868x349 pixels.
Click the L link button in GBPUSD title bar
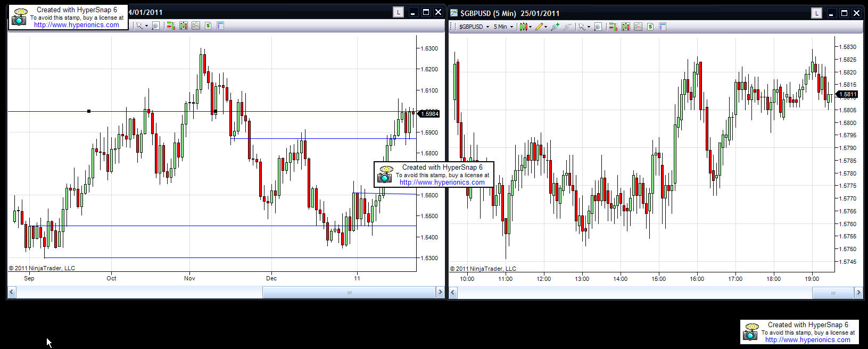pos(816,13)
